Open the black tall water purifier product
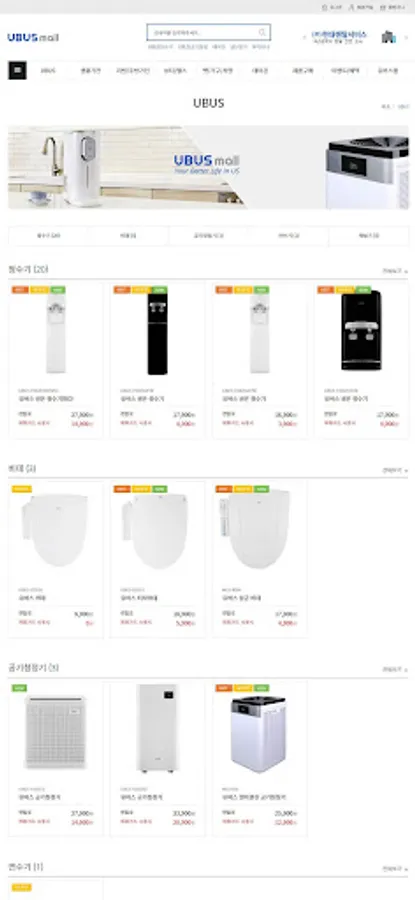The width and height of the screenshot is (415, 900). tap(158, 360)
